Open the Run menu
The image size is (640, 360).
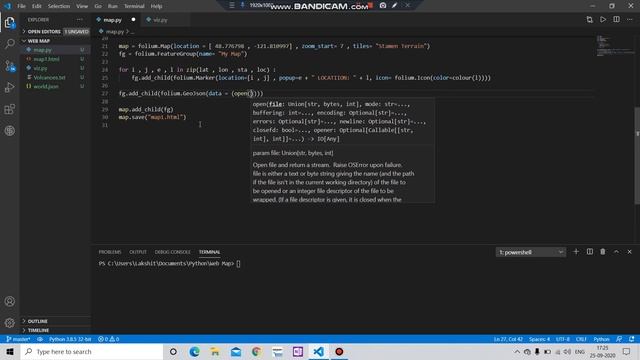coord(113,6)
